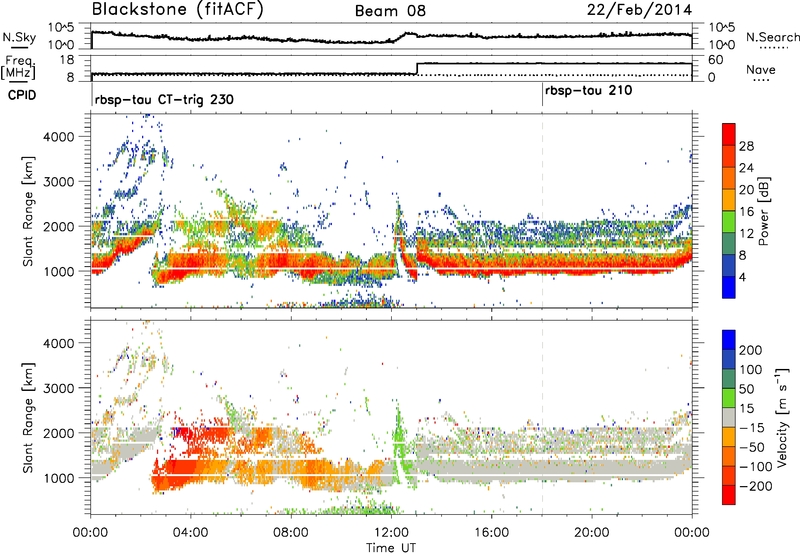Select the 'rbsp-tau CT-trig 230' CPID label
Screen dimensions: 800x554
[x=164, y=99]
